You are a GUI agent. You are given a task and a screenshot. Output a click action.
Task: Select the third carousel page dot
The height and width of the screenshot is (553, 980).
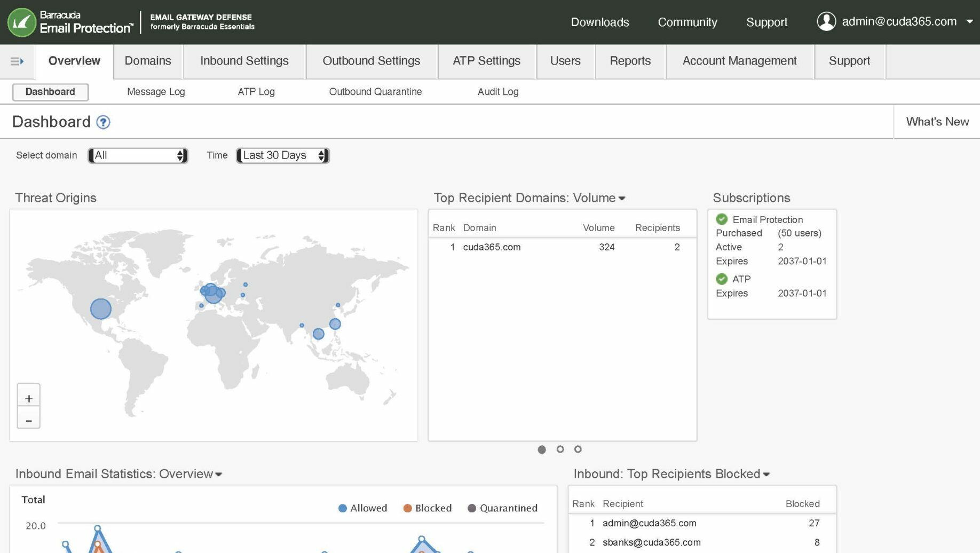tap(578, 449)
